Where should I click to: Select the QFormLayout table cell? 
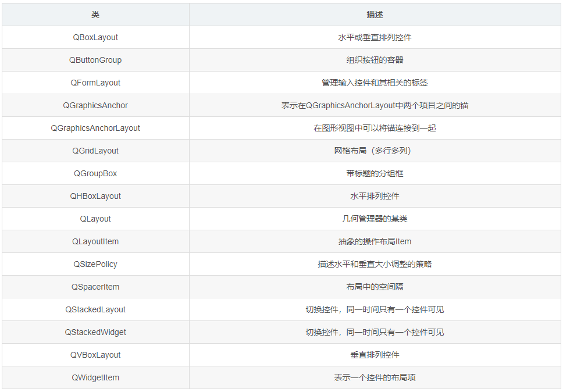[x=95, y=83]
